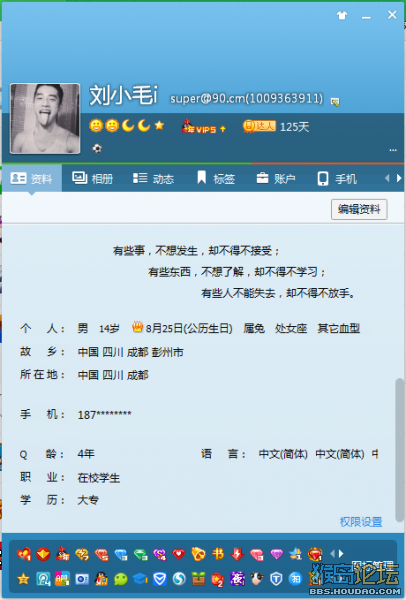406x600 pixels.
Task: Click the green WeChat icon in icon bar
Action: pyautogui.click(x=121, y=579)
